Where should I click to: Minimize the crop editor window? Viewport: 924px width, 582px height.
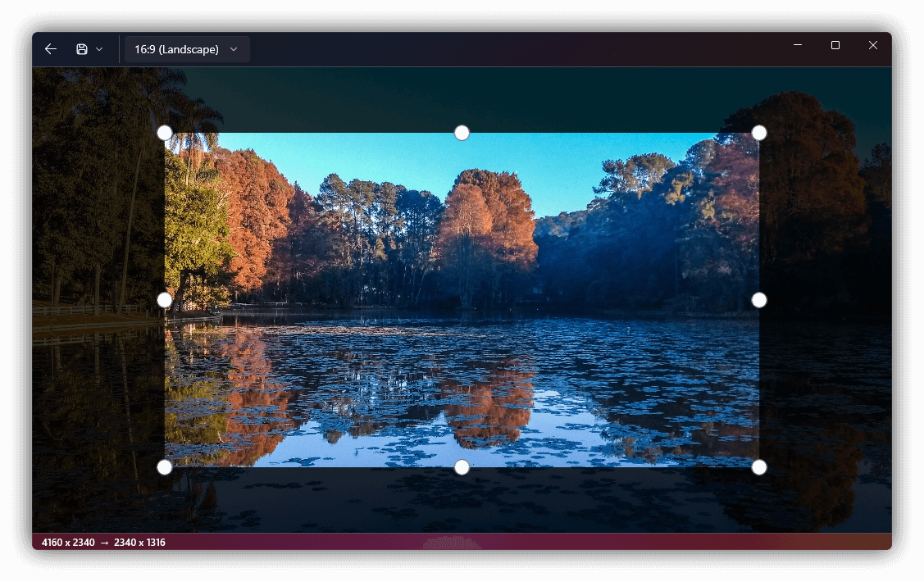(796, 45)
